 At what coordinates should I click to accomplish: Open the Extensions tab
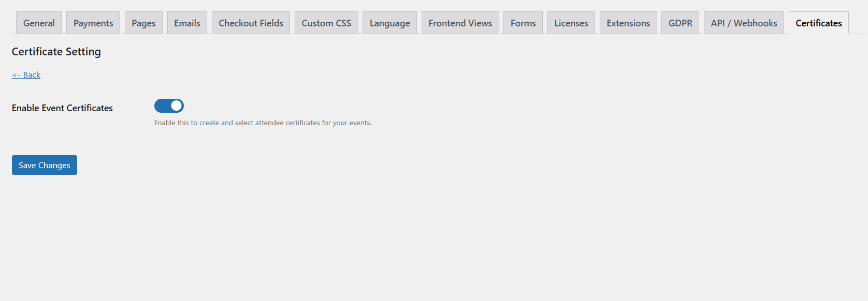[x=628, y=23]
